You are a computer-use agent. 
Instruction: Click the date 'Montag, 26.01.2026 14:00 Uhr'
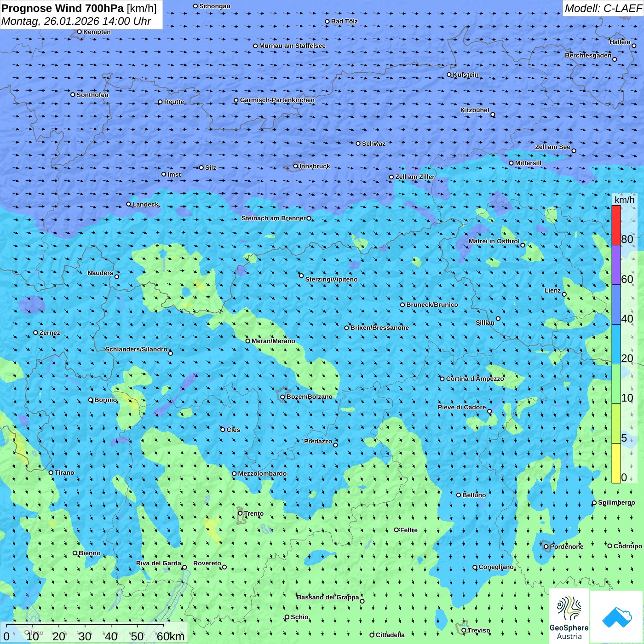(x=76, y=21)
